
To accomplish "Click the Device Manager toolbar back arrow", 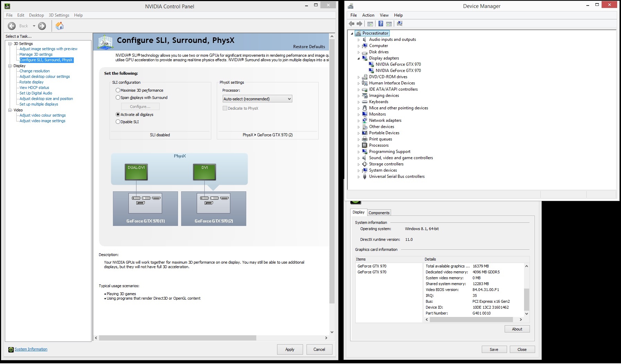I will [x=352, y=24].
